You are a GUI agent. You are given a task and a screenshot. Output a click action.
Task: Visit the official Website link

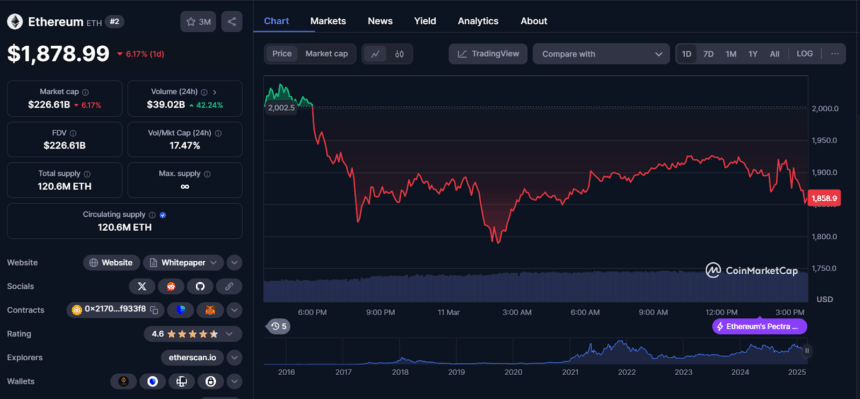(112, 262)
